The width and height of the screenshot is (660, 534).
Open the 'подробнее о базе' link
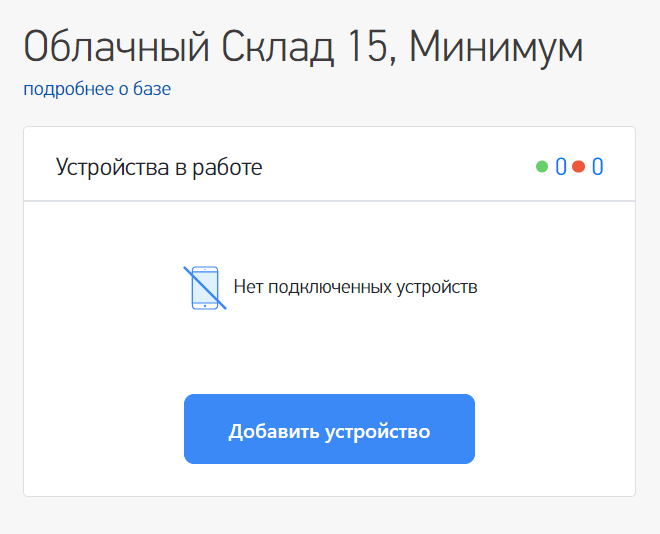tap(97, 89)
